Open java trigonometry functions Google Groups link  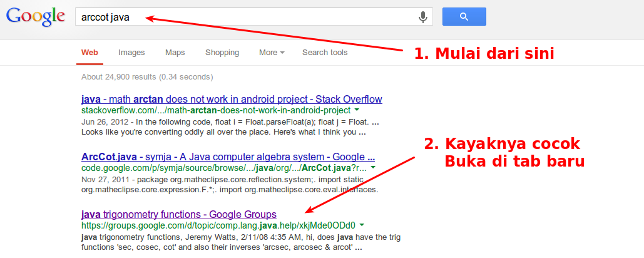pos(179,214)
